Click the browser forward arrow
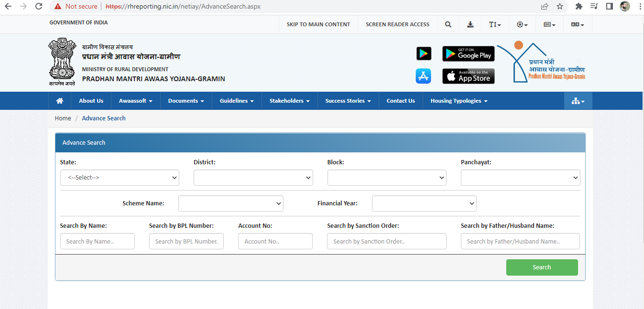Viewport: 644px width, 309px height. pyautogui.click(x=23, y=6)
